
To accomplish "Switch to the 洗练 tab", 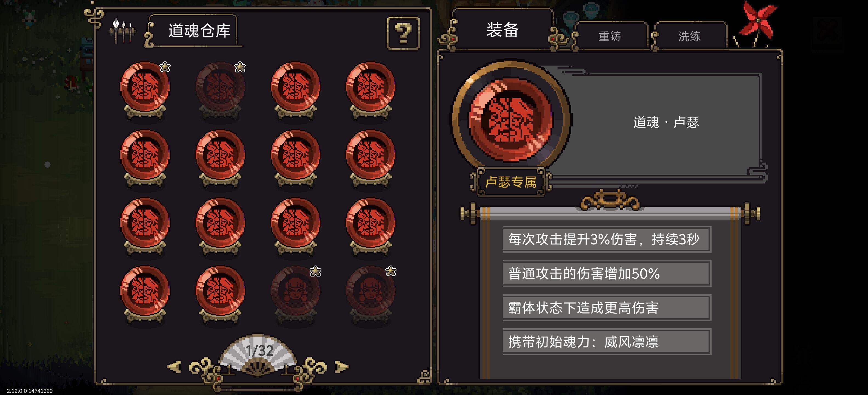I will coord(689,36).
